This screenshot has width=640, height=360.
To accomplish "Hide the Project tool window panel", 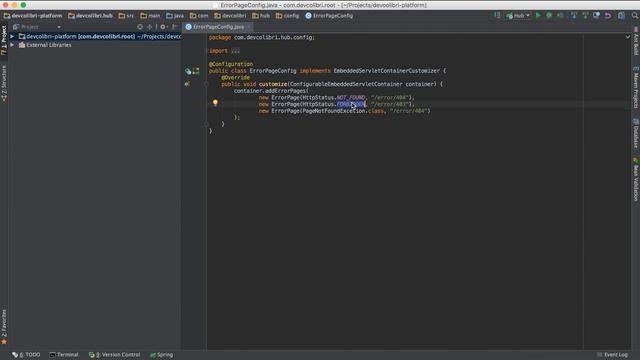I will [175, 27].
